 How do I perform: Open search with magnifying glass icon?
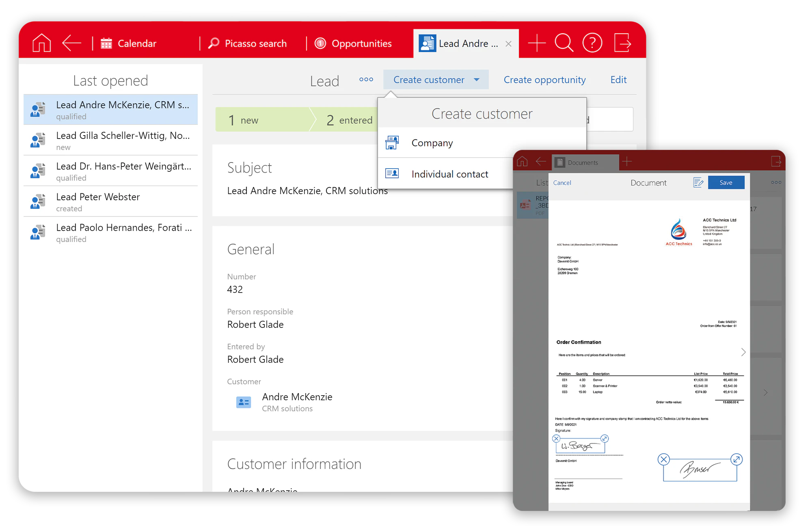pyautogui.click(x=564, y=43)
